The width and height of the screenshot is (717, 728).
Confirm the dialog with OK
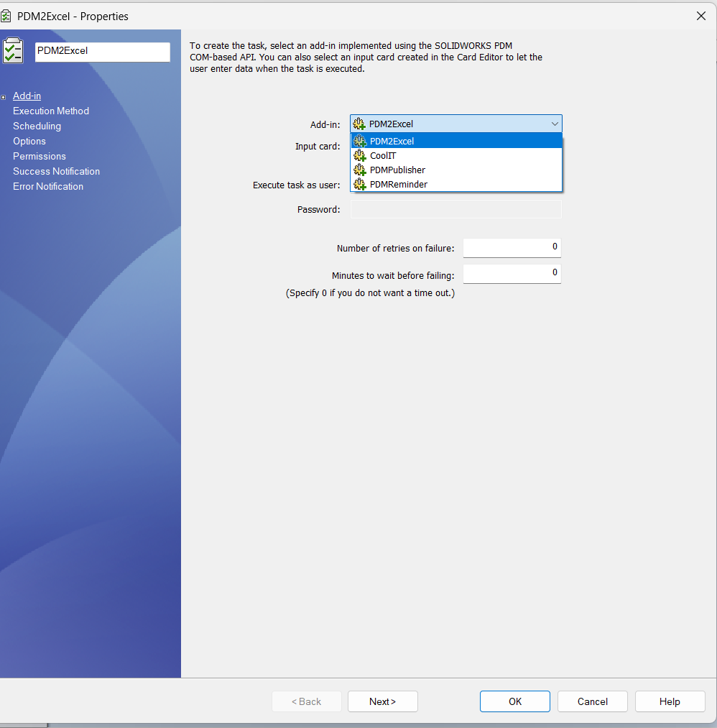click(x=514, y=701)
